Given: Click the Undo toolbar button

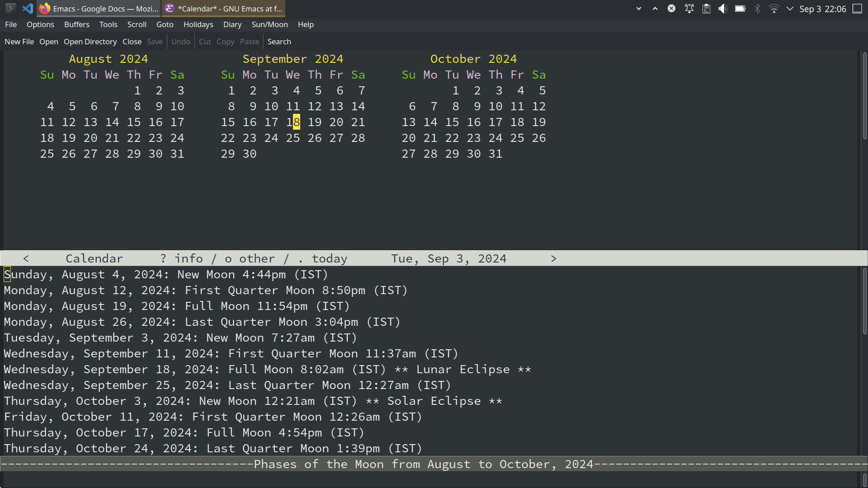Looking at the screenshot, I should (x=180, y=42).
